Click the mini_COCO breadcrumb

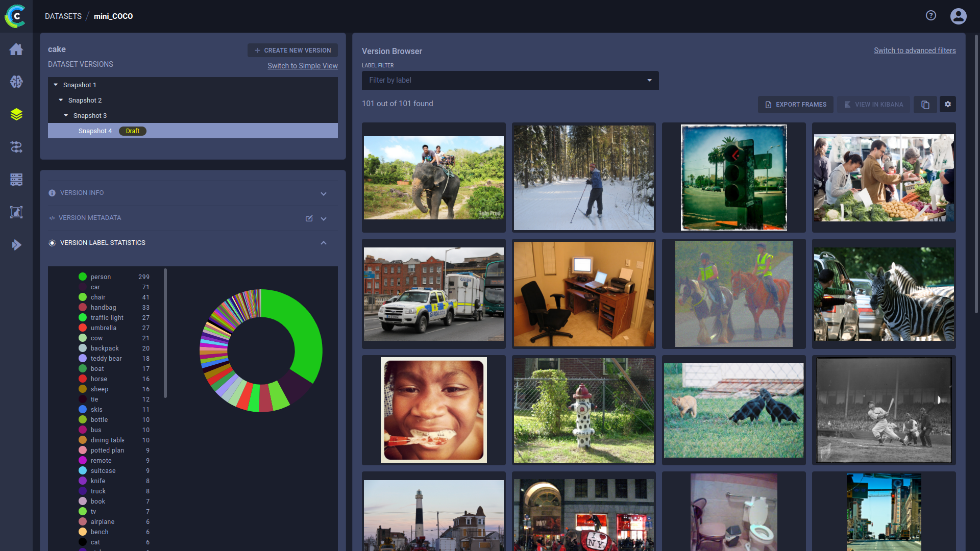[113, 16]
